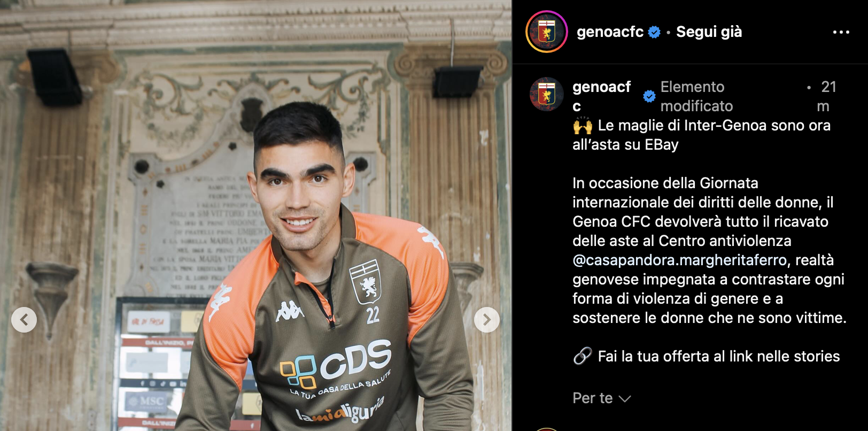The image size is (868, 431).
Task: Open the genoacfc profile from header username
Action: [x=610, y=32]
